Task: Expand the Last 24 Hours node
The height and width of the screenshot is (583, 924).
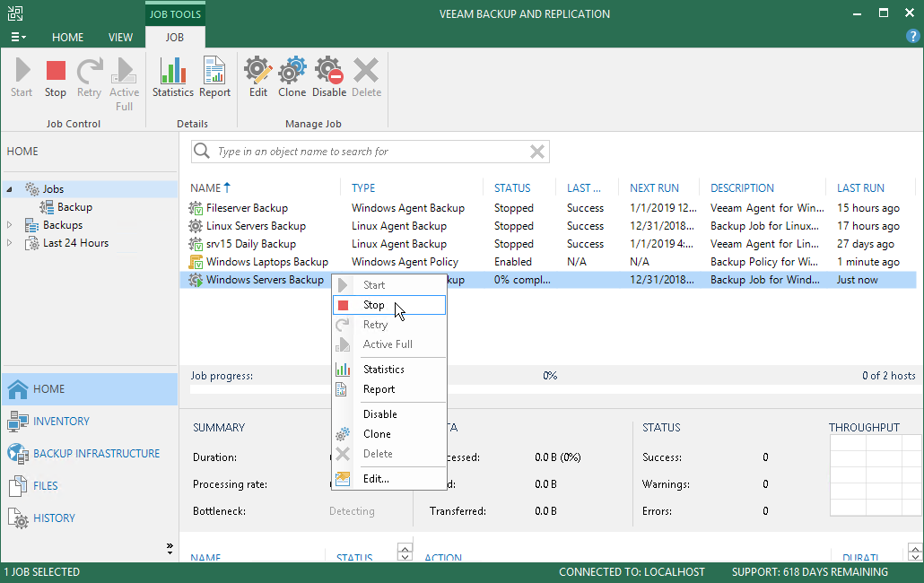Action: tap(9, 243)
